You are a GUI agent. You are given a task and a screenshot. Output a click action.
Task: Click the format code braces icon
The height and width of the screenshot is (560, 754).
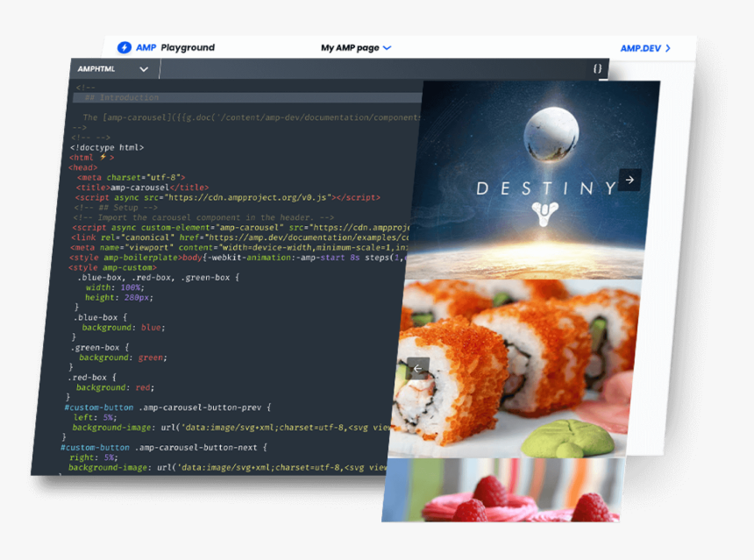597,68
